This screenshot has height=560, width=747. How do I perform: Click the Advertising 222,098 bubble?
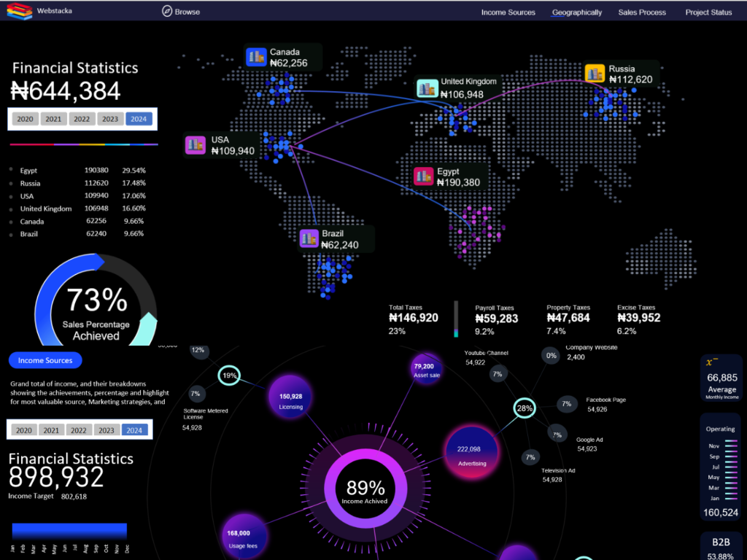[x=472, y=452]
